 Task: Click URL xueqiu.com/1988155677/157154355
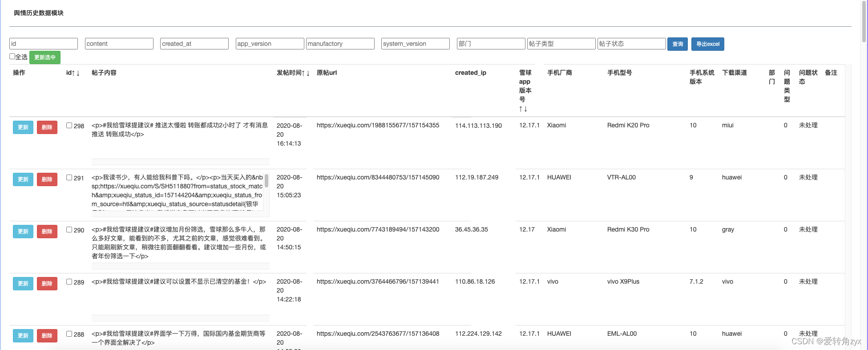tap(378, 126)
